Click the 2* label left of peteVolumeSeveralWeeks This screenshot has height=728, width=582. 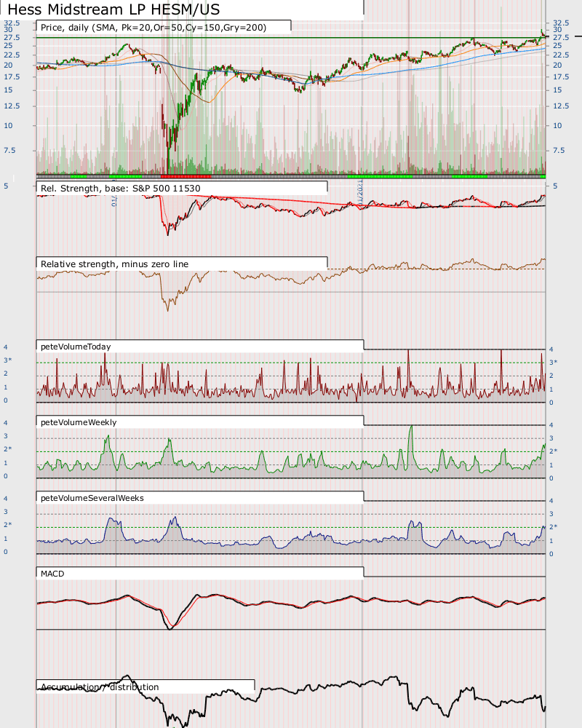(x=8, y=525)
